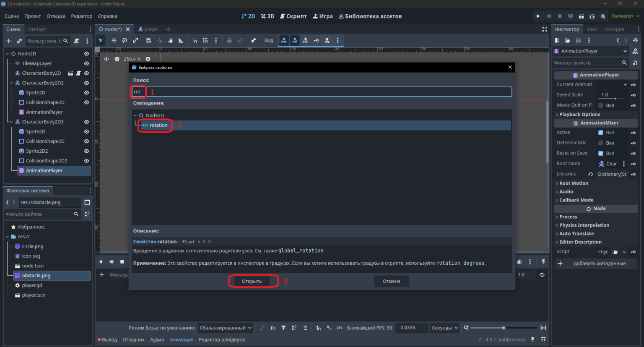Open the Проект menu
644x347 pixels.
point(33,16)
